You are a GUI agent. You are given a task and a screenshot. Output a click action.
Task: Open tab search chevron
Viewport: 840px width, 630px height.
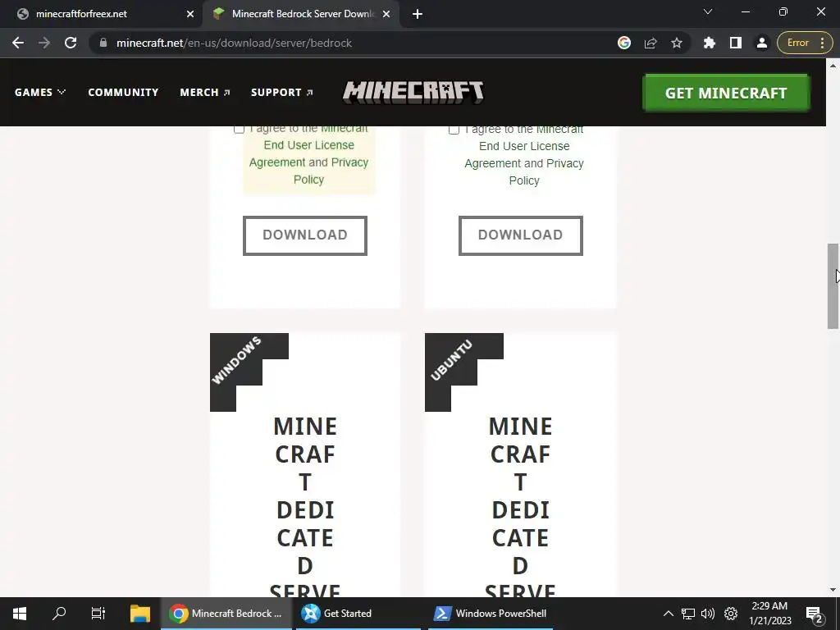tap(708, 11)
